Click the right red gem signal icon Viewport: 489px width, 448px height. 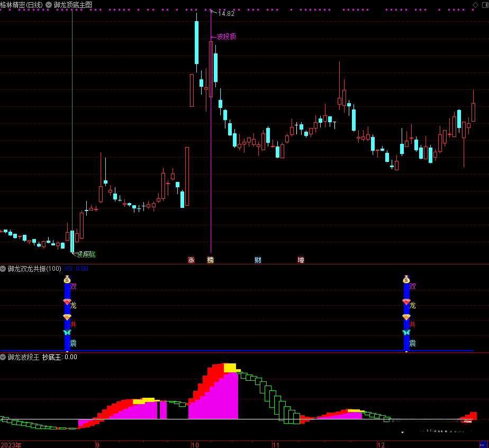tap(406, 302)
